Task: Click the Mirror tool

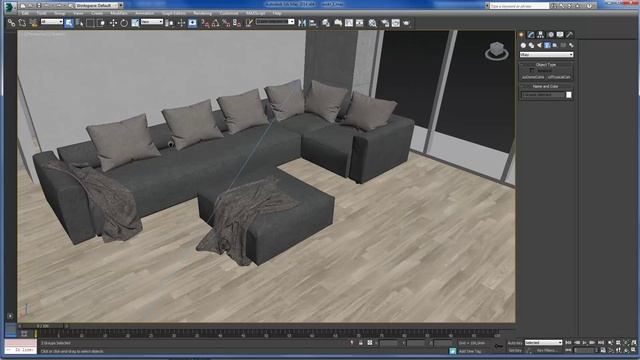Action: coord(302,23)
